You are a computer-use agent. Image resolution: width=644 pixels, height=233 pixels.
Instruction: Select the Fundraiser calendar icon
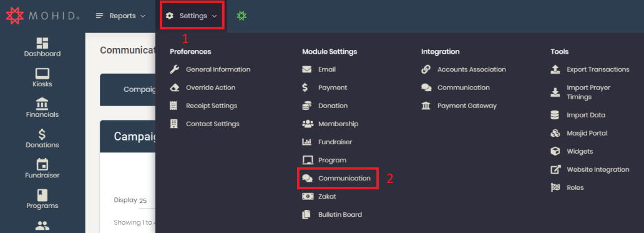coord(42,164)
